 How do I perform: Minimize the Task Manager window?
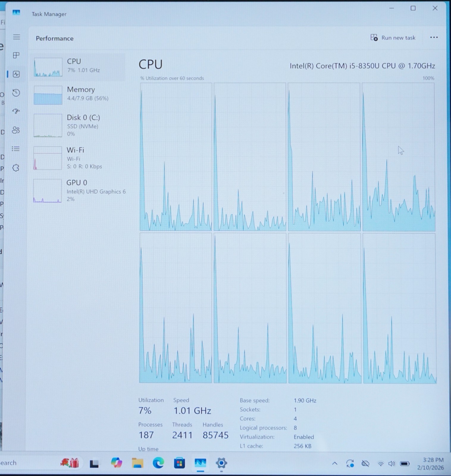[392, 8]
